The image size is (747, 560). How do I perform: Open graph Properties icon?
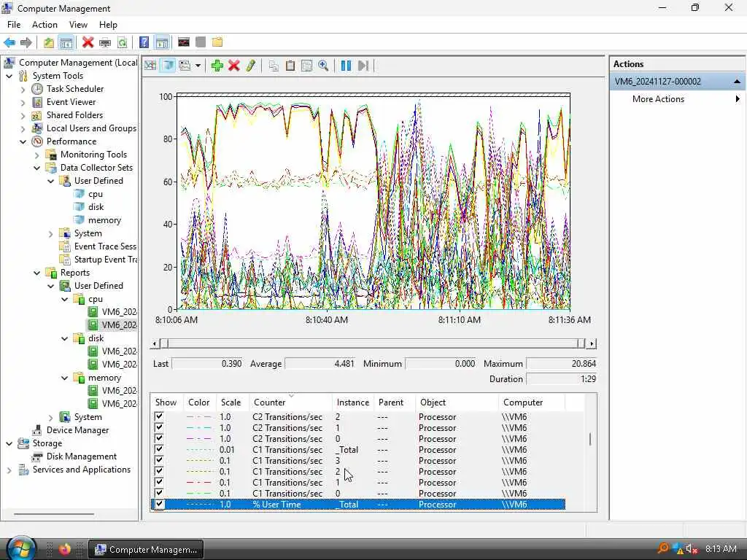307,65
